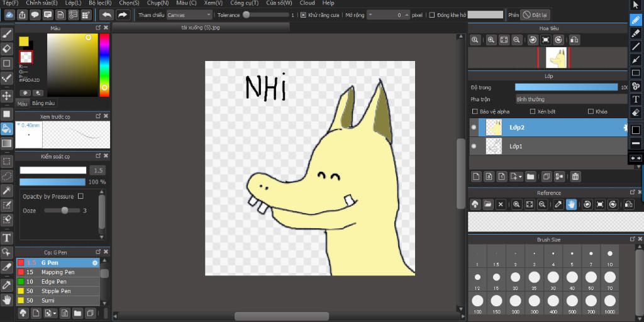Zoom in on the Navigator panel
Viewport: 644px width, 322px height.
pos(491,40)
